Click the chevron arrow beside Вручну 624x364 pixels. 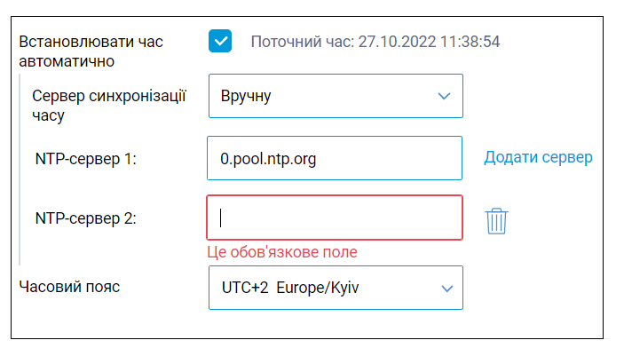tap(444, 96)
